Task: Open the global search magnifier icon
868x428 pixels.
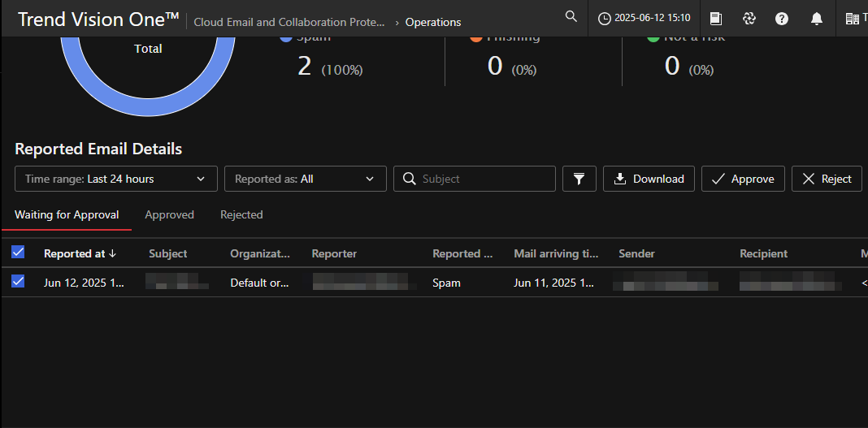Action: point(571,17)
